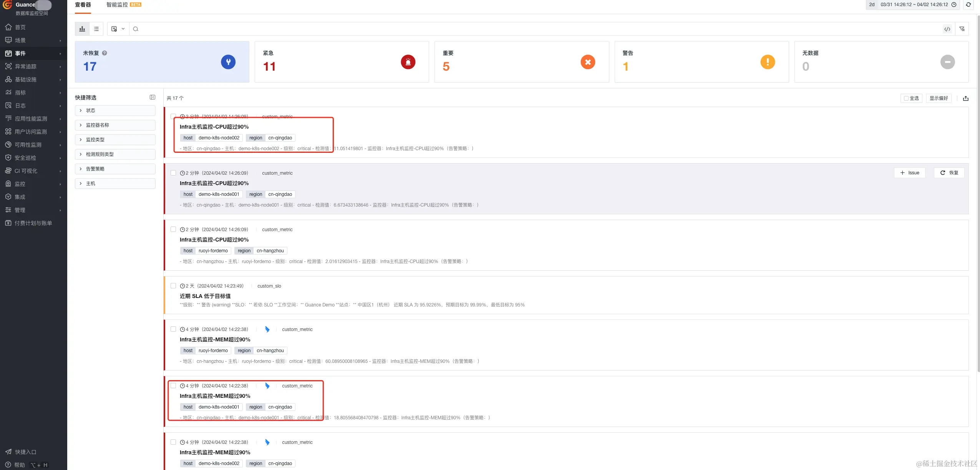Click the refresh icon at top right
980x470 pixels.
tap(968, 5)
